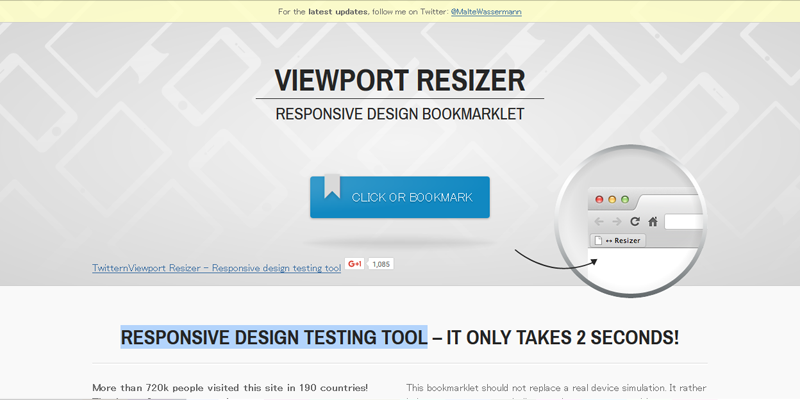Click the address field in illustrated browser
The image size is (800, 400).
pyautogui.click(x=685, y=222)
